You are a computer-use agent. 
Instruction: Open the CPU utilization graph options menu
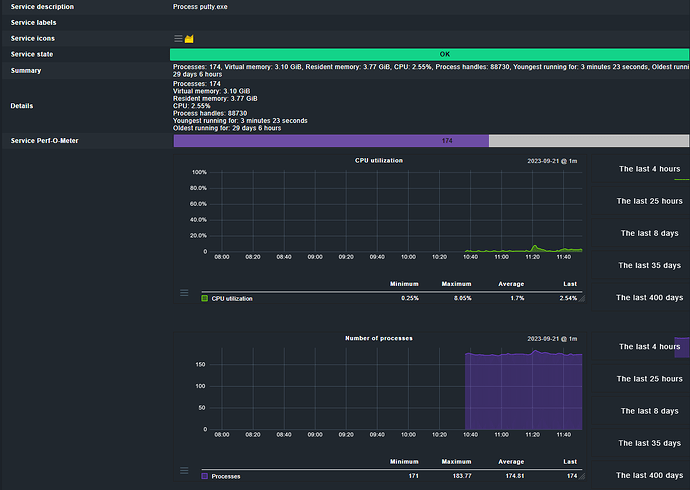coord(184,293)
